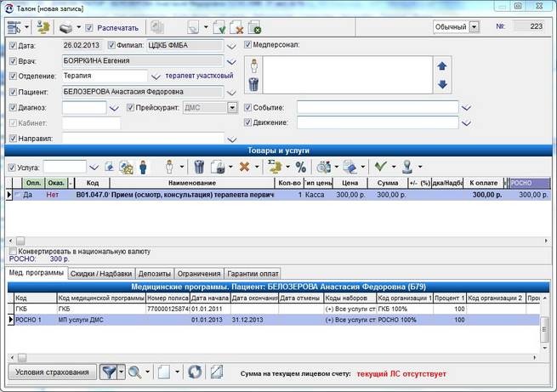Click the Условия страхования button
Screen dimensions: 557x392
click(x=52, y=372)
